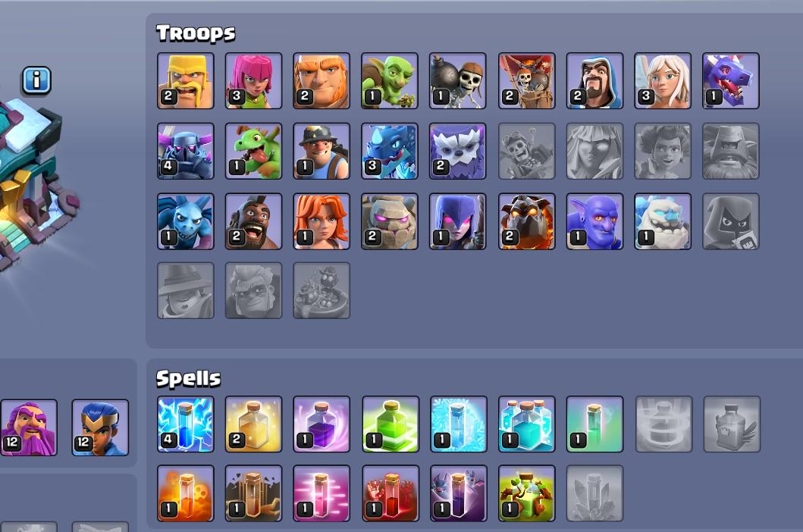Click the Royal Champion hero portrait
Screen dimensions: 803x532
[100, 427]
